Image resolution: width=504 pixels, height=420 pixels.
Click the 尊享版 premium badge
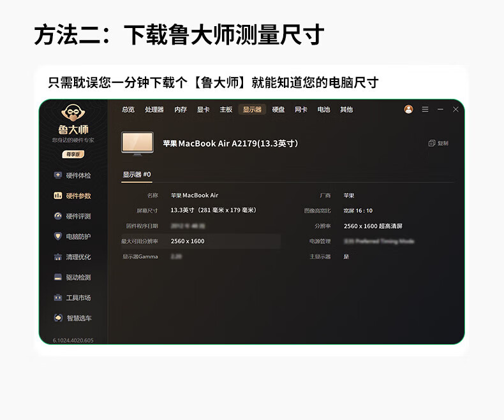pyautogui.click(x=73, y=154)
